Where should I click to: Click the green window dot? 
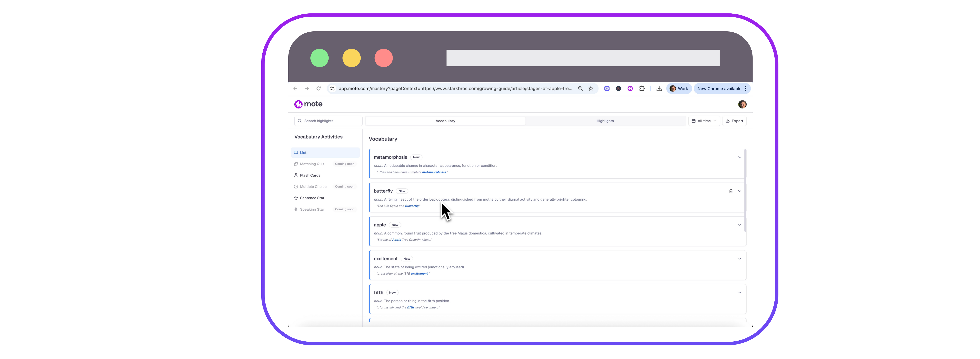pos(319,58)
